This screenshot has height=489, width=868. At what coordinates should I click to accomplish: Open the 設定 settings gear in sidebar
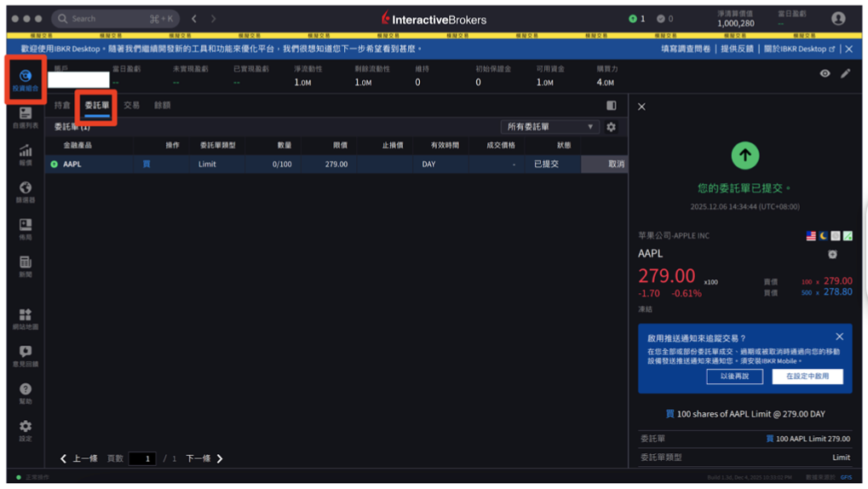[26, 430]
